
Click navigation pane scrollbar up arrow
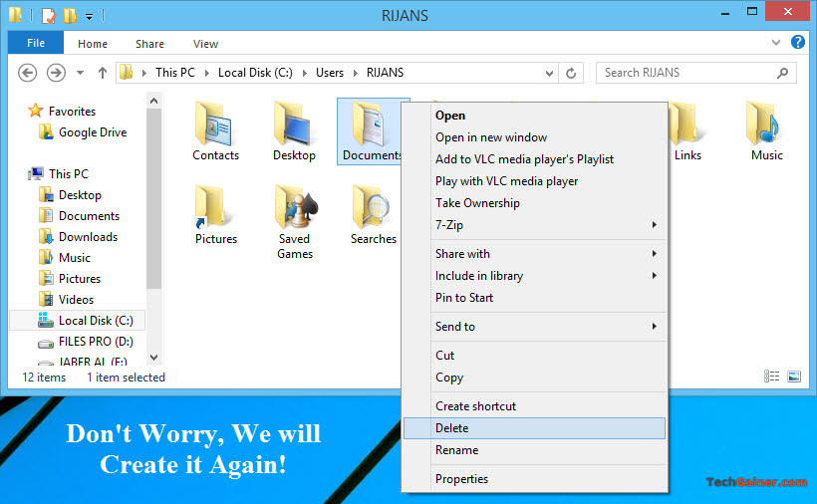[x=153, y=101]
